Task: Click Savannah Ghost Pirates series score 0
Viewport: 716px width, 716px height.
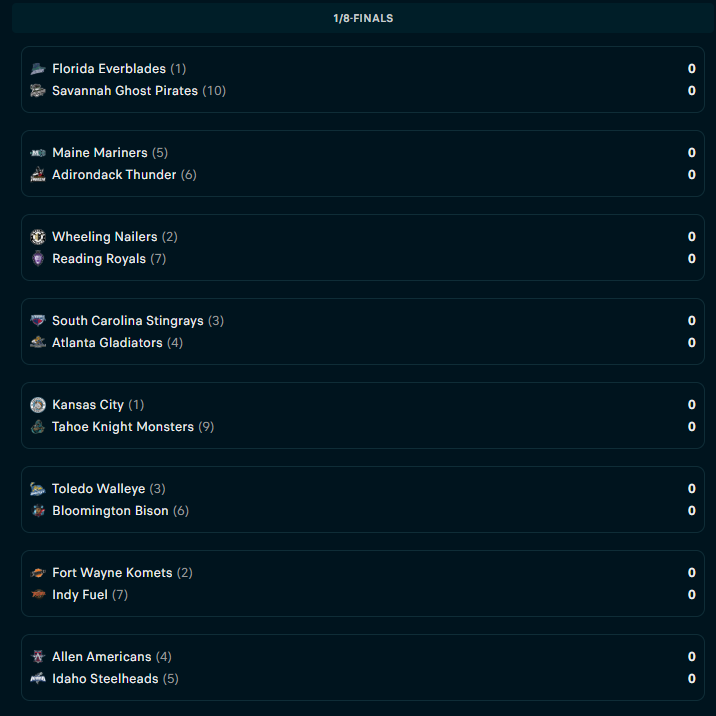Action: coord(691,91)
